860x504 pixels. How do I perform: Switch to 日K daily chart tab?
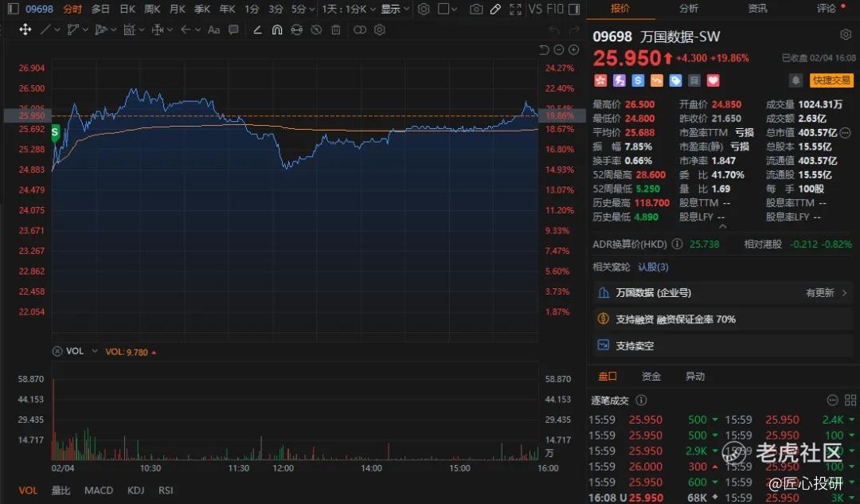[127, 9]
